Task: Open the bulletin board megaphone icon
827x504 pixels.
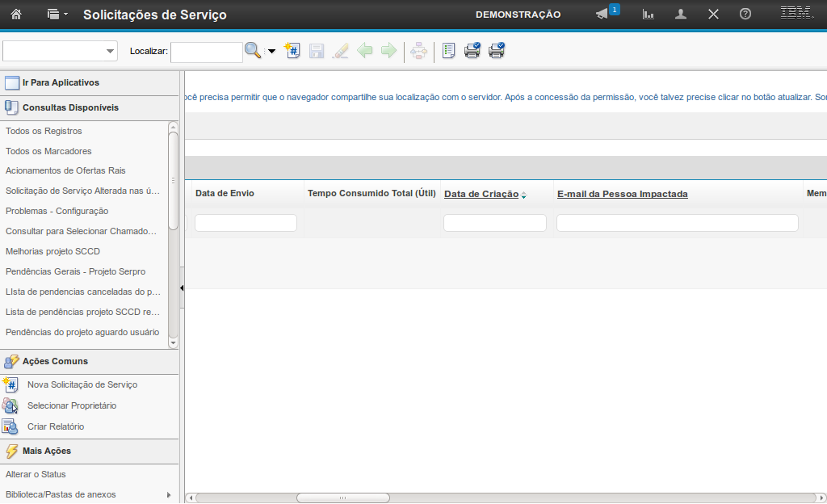Action: click(x=602, y=15)
